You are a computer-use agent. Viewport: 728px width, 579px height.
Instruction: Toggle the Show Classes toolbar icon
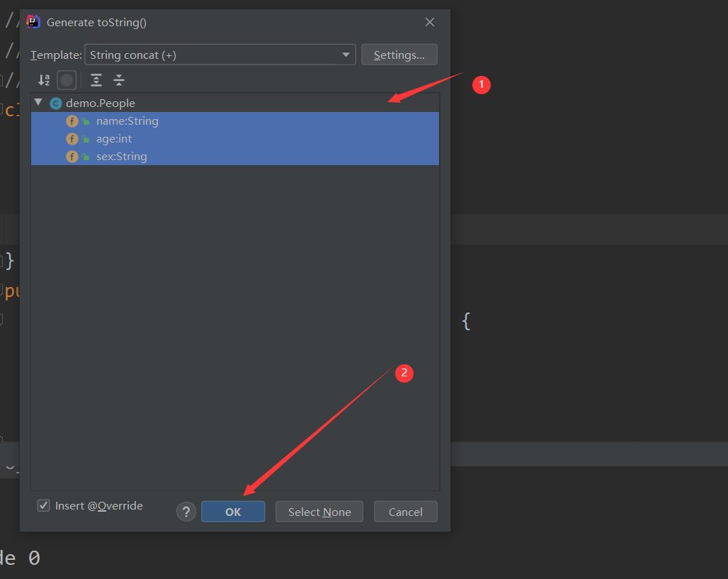67,80
